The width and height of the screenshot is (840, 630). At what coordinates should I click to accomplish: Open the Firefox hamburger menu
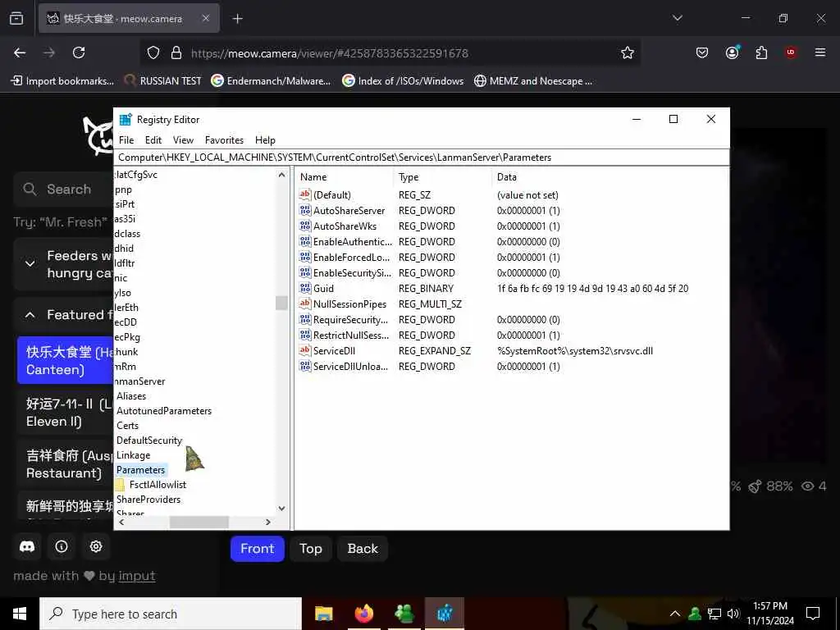point(820,52)
